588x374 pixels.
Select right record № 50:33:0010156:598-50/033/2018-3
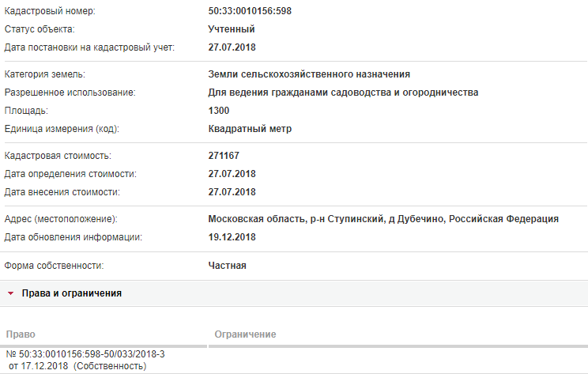[85, 354]
